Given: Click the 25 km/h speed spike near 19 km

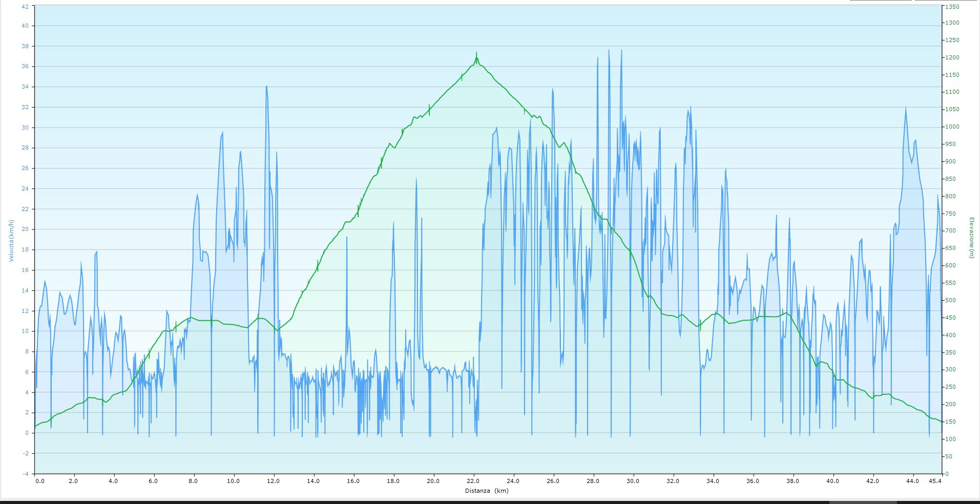Looking at the screenshot, I should click(x=416, y=179).
